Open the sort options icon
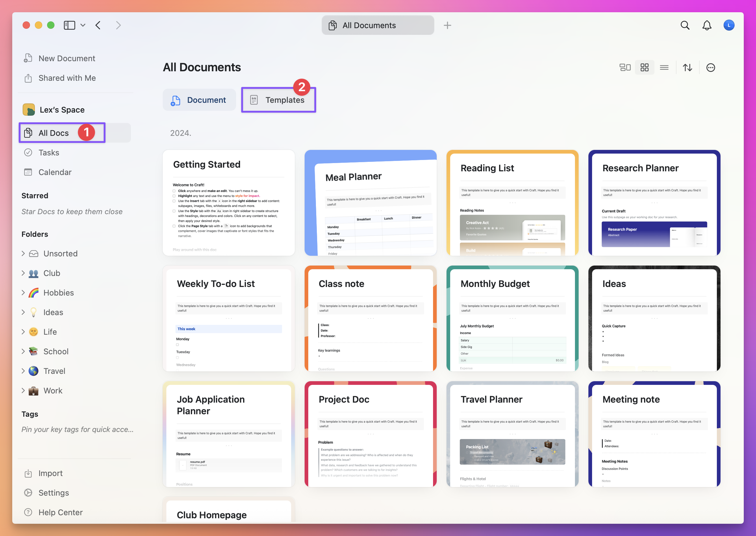The image size is (756, 536). point(687,67)
